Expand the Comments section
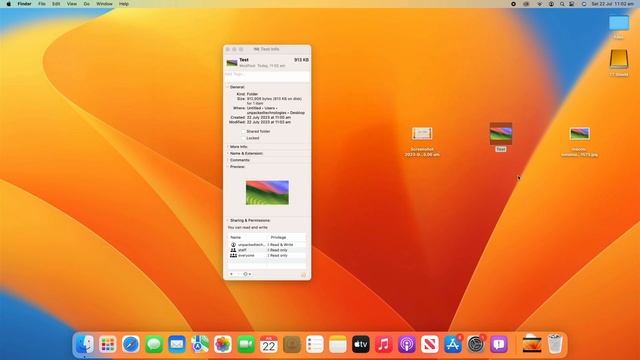 228,160
